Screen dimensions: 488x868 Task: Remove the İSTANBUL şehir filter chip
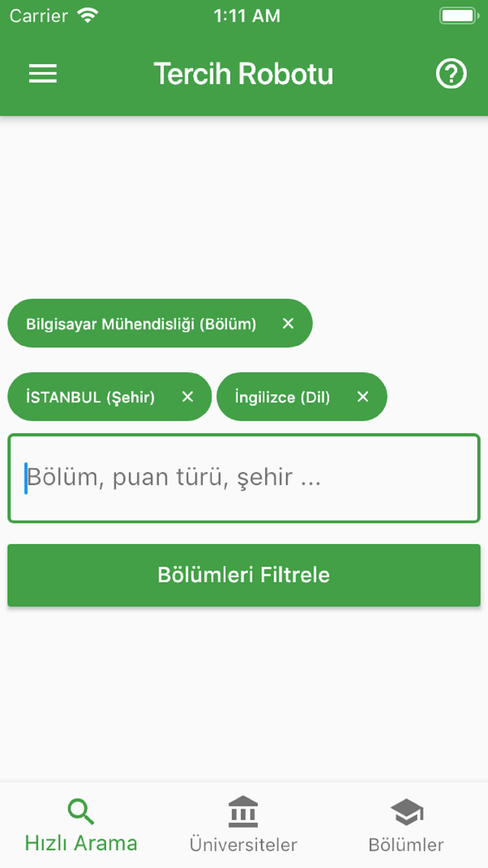(187, 396)
